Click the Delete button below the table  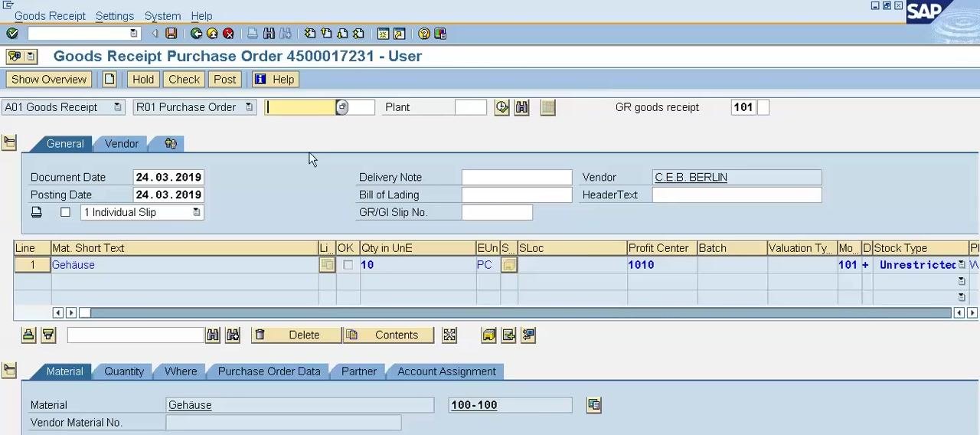point(296,335)
